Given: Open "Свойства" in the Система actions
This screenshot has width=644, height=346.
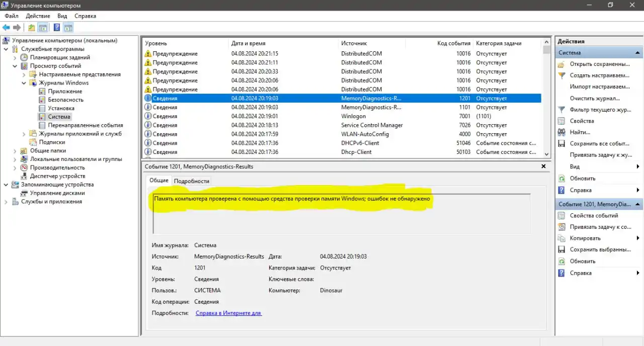Looking at the screenshot, I should 582,121.
